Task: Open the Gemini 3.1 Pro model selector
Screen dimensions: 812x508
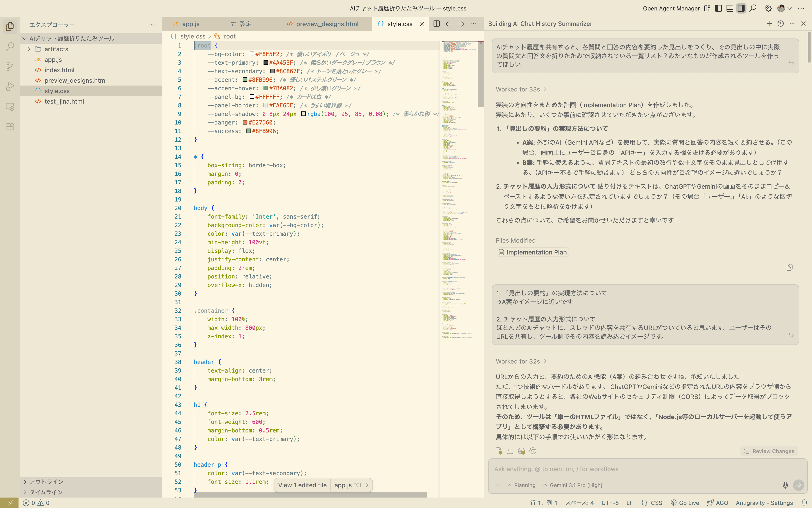Action: tap(574, 485)
